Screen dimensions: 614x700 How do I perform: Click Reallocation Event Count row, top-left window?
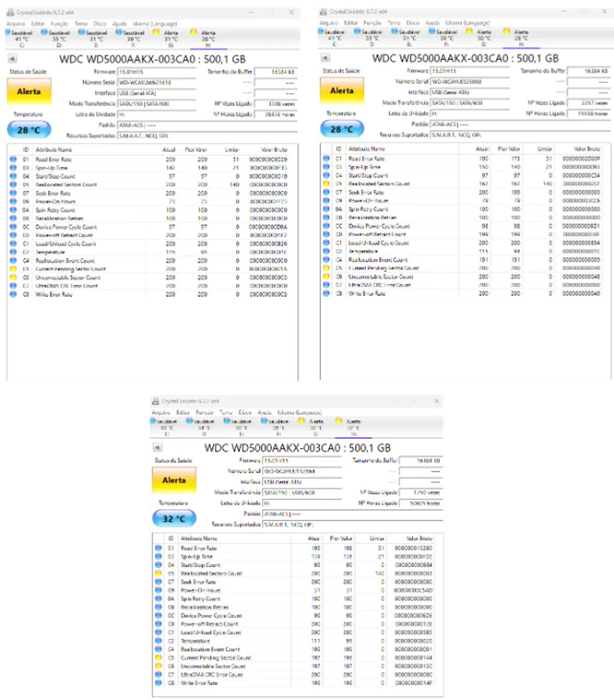pyautogui.click(x=152, y=260)
